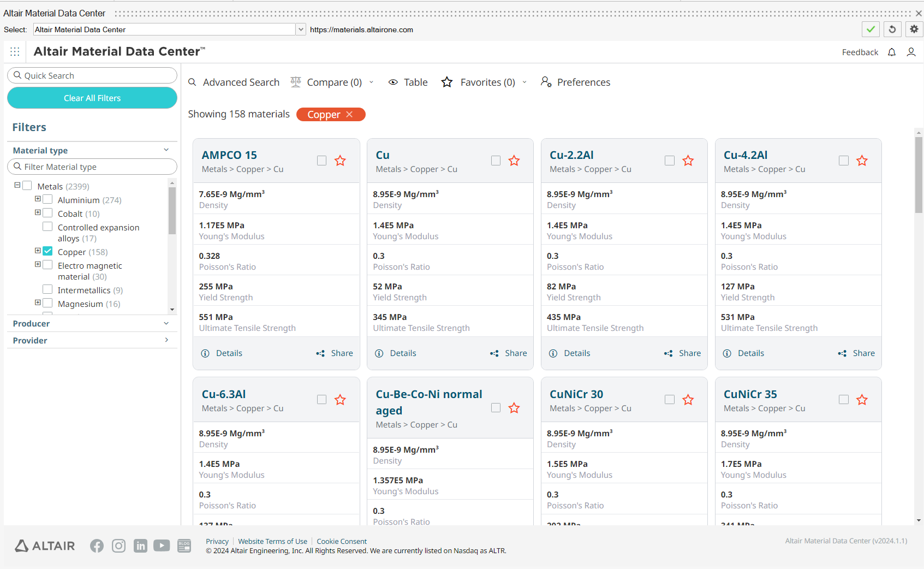Open the user account profile icon
The height and width of the screenshot is (569, 924).
(x=911, y=52)
